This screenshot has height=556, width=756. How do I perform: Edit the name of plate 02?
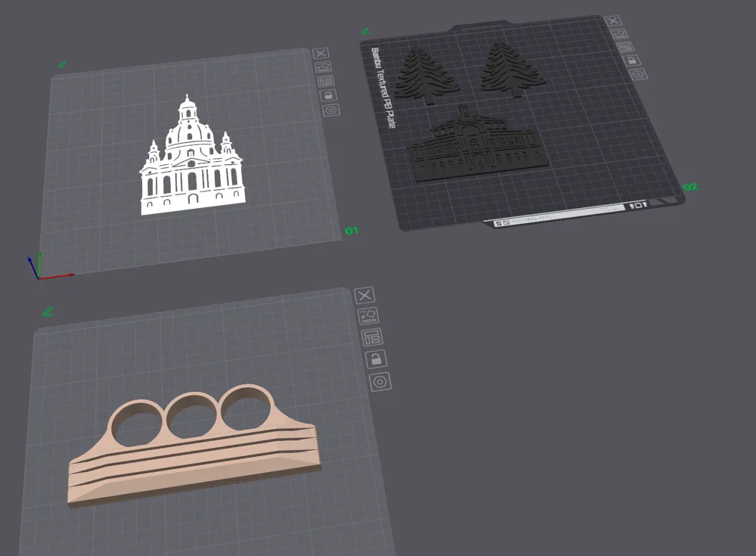pyautogui.click(x=366, y=31)
